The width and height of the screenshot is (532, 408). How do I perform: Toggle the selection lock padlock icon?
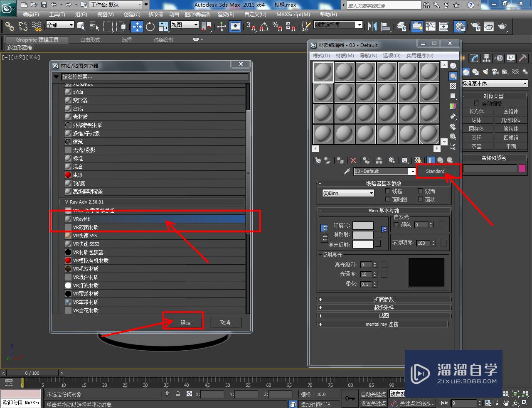coord(178,394)
